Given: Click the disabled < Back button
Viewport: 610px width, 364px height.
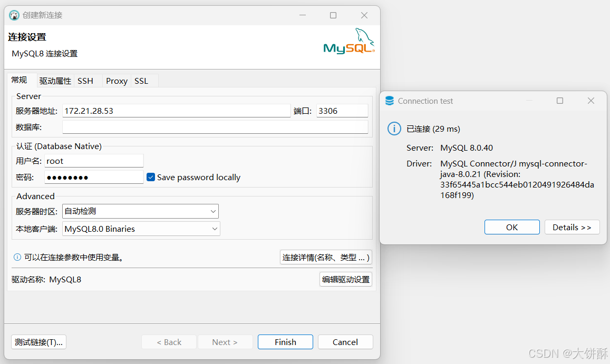Looking at the screenshot, I should coord(169,342).
